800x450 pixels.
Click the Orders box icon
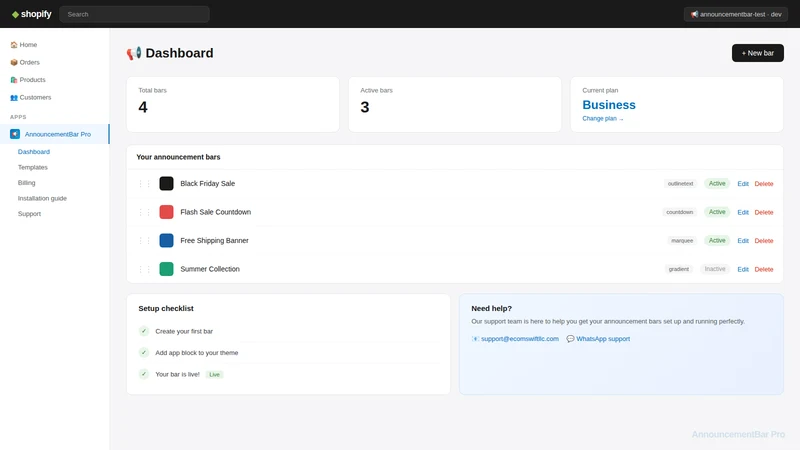coord(14,62)
